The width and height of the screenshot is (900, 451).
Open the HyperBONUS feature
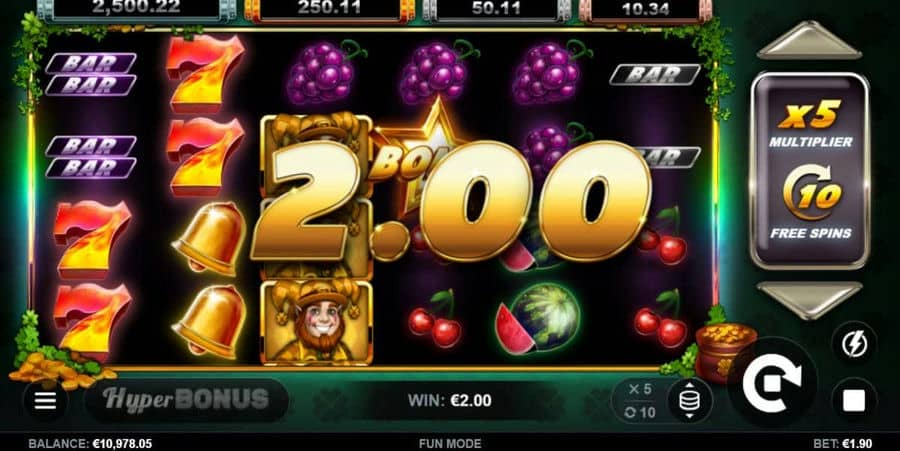tap(187, 399)
